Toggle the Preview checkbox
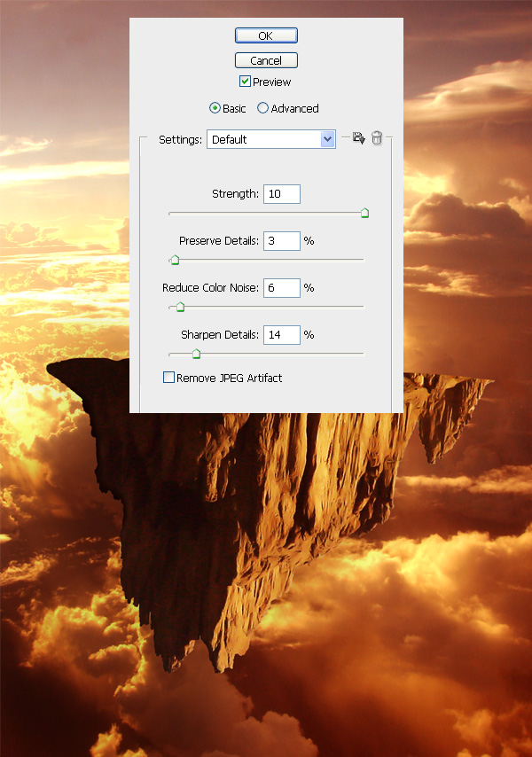Image resolution: width=532 pixels, height=757 pixels. click(x=245, y=82)
